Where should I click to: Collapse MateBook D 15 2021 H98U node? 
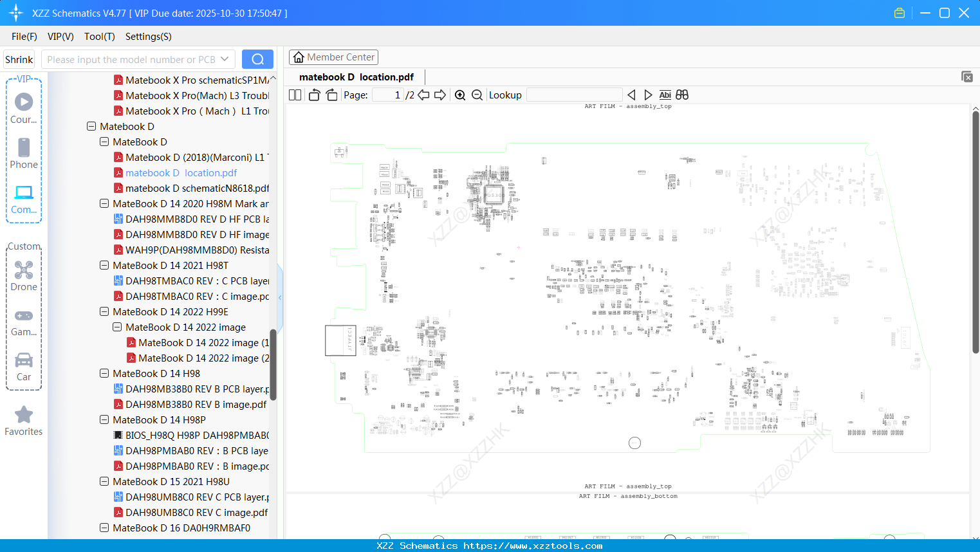click(x=104, y=482)
